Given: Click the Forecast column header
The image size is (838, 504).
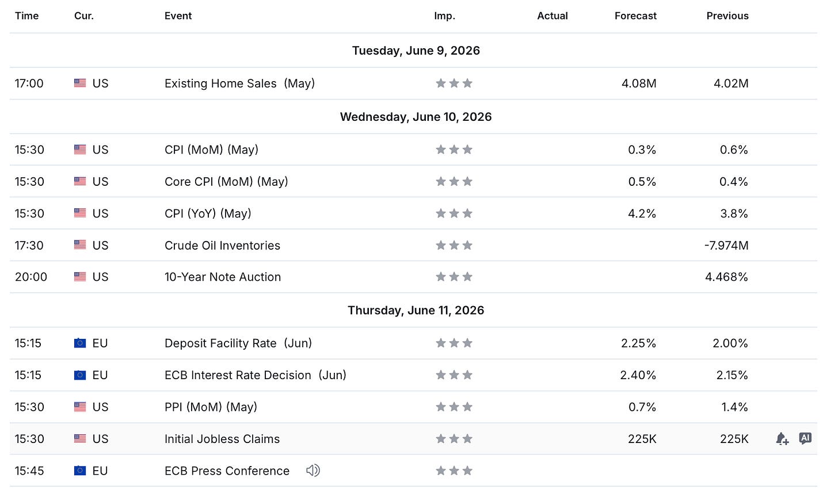Looking at the screenshot, I should (x=635, y=16).
